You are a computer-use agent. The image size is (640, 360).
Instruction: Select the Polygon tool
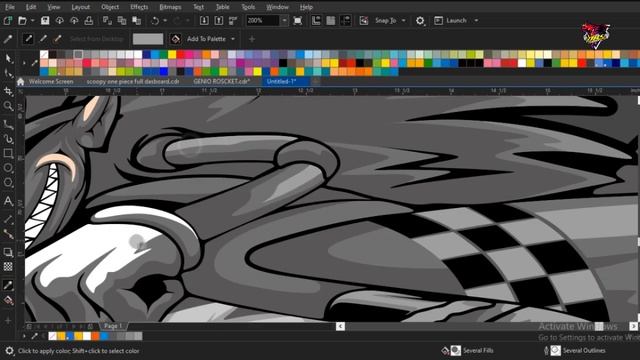click(8, 182)
